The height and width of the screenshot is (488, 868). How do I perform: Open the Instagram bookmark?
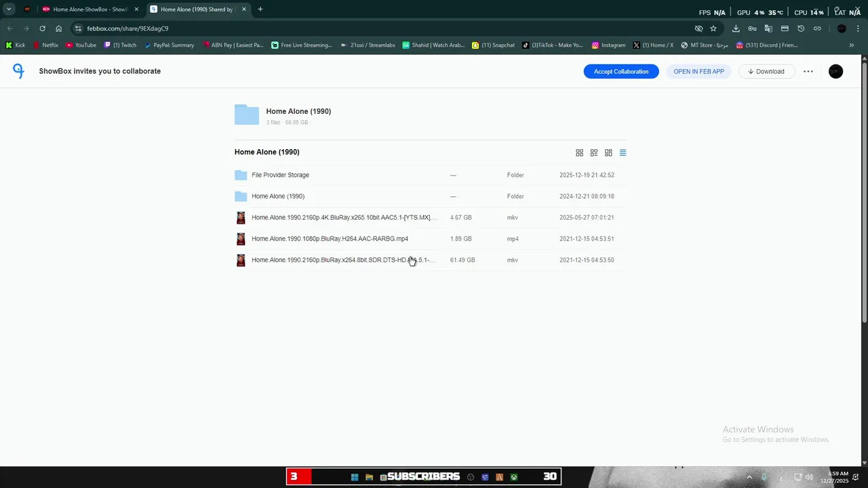pyautogui.click(x=609, y=45)
